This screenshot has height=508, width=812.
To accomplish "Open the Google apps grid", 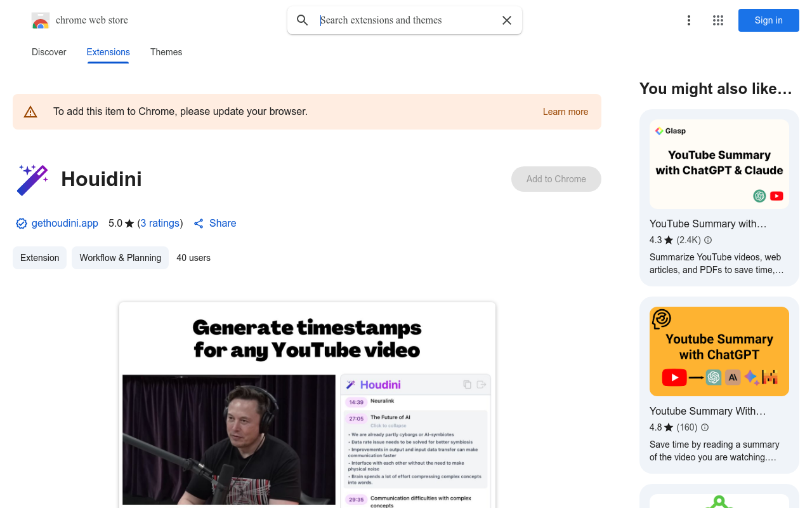I will pos(718,20).
